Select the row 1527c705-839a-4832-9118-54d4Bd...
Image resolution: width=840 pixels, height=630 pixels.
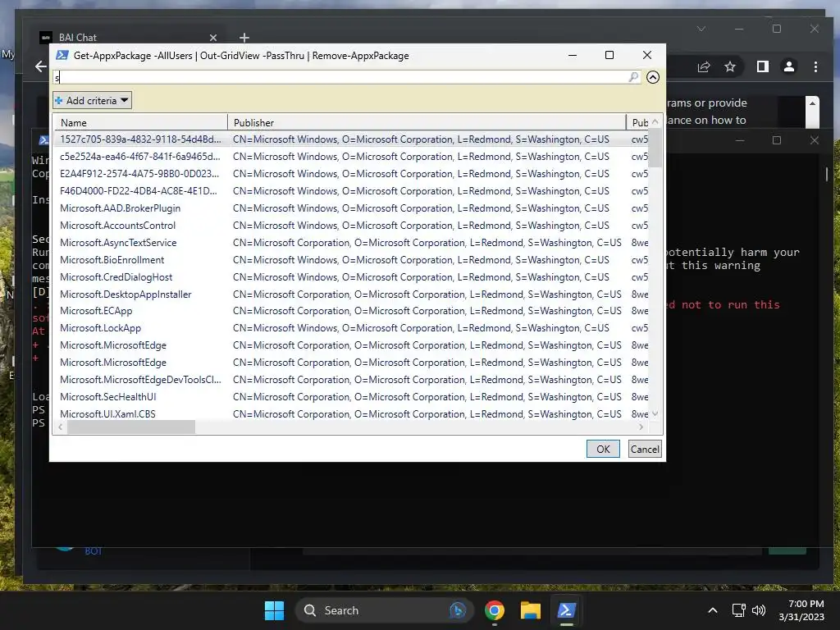coord(351,139)
